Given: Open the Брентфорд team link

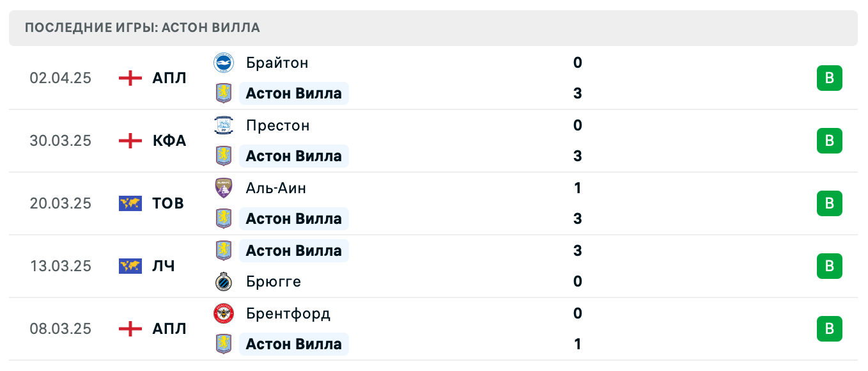Looking at the screenshot, I should point(288,313).
